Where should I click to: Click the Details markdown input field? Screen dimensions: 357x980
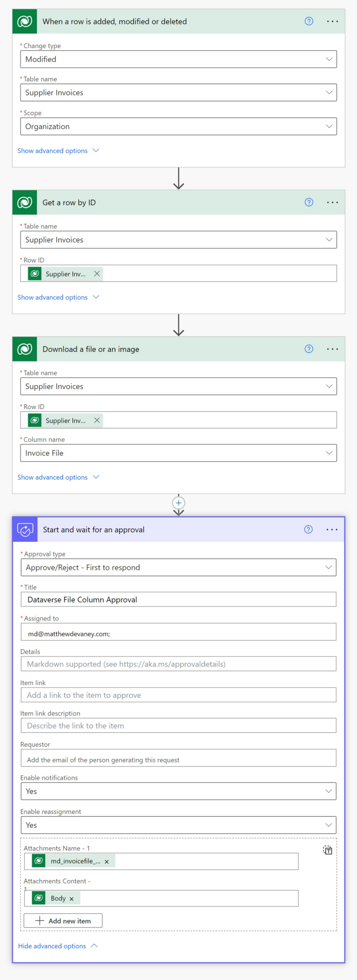point(178,664)
